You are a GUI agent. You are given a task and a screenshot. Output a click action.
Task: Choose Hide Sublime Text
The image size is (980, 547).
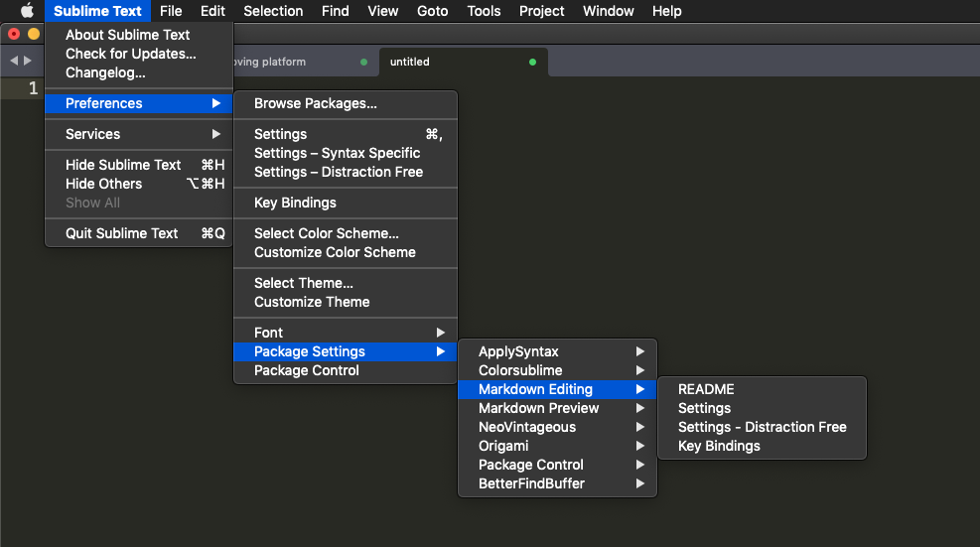(x=139, y=165)
